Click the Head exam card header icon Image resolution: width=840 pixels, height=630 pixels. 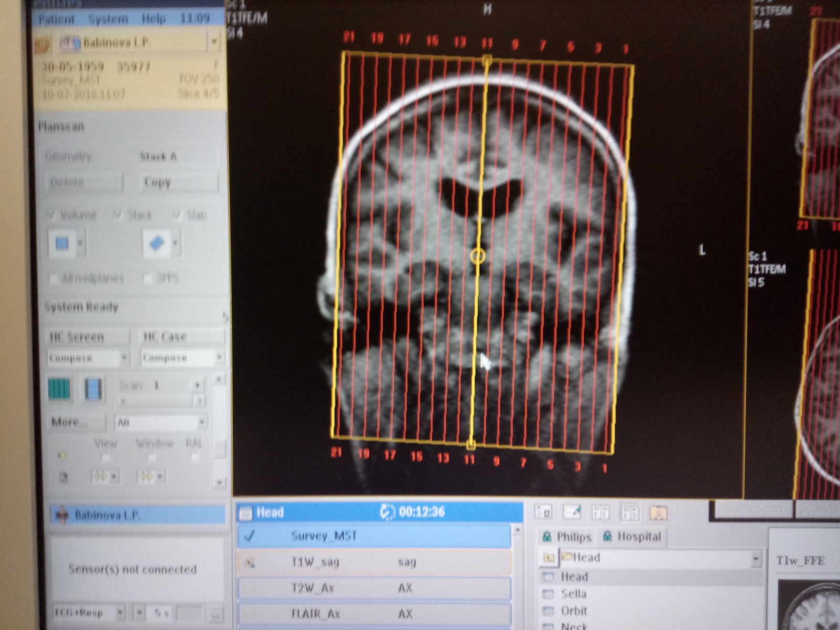tap(245, 513)
